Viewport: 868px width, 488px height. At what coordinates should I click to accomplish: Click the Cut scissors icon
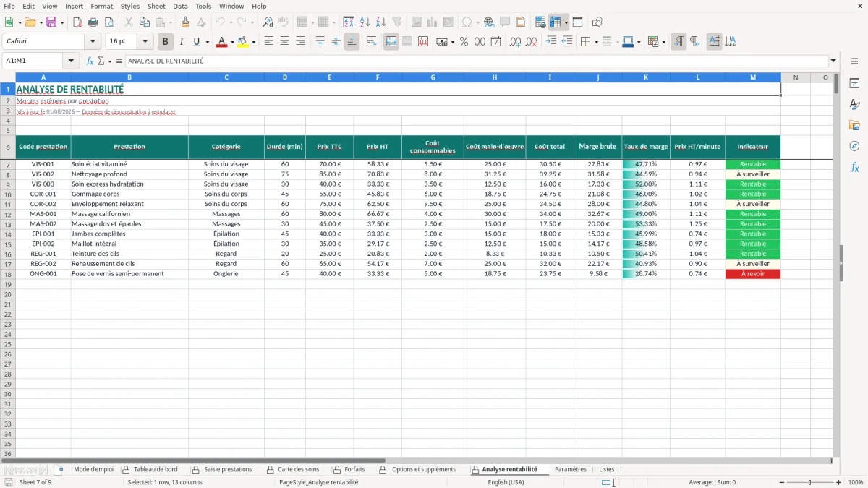click(128, 22)
